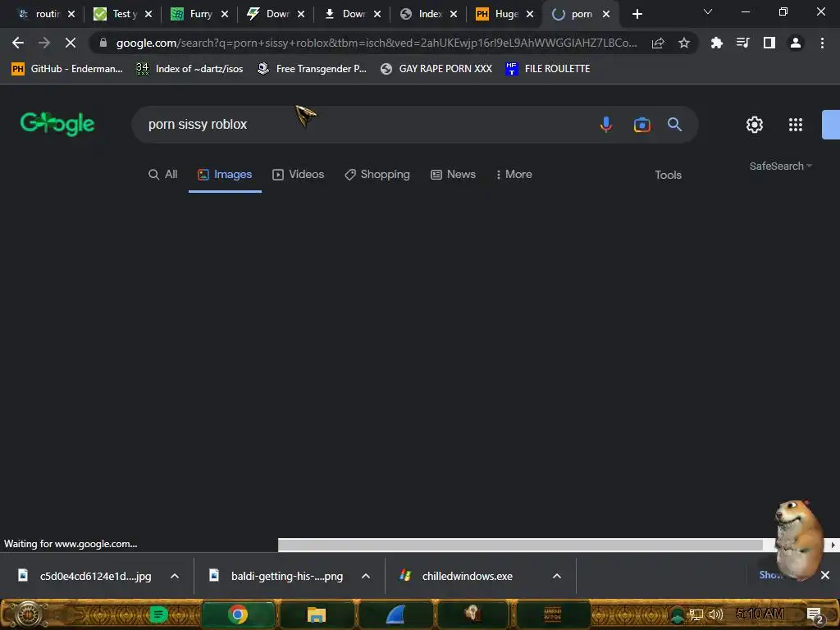Expand the More search categories
This screenshot has height=630, width=840.
(x=514, y=175)
